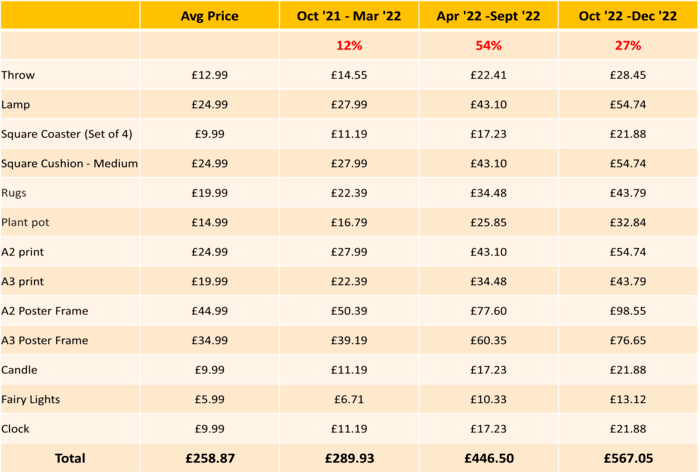This screenshot has width=700, height=475.
Task: Select the Avg Price column header
Action: 209,16
